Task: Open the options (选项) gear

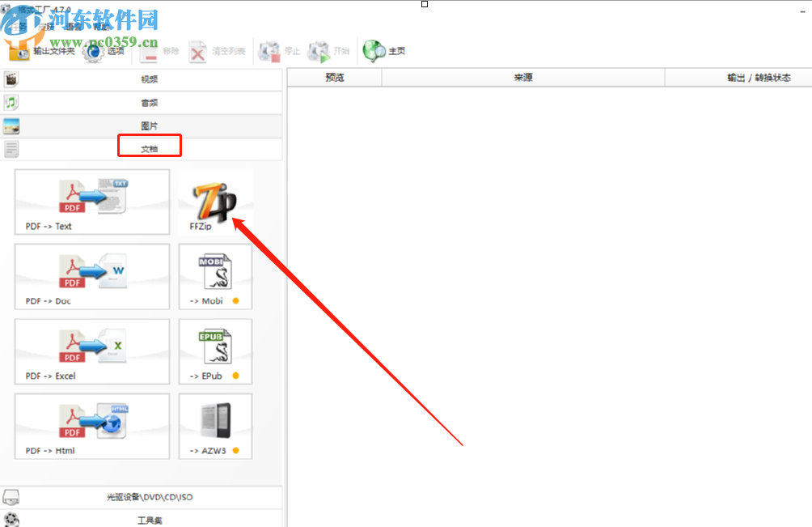Action: pyautogui.click(x=104, y=51)
